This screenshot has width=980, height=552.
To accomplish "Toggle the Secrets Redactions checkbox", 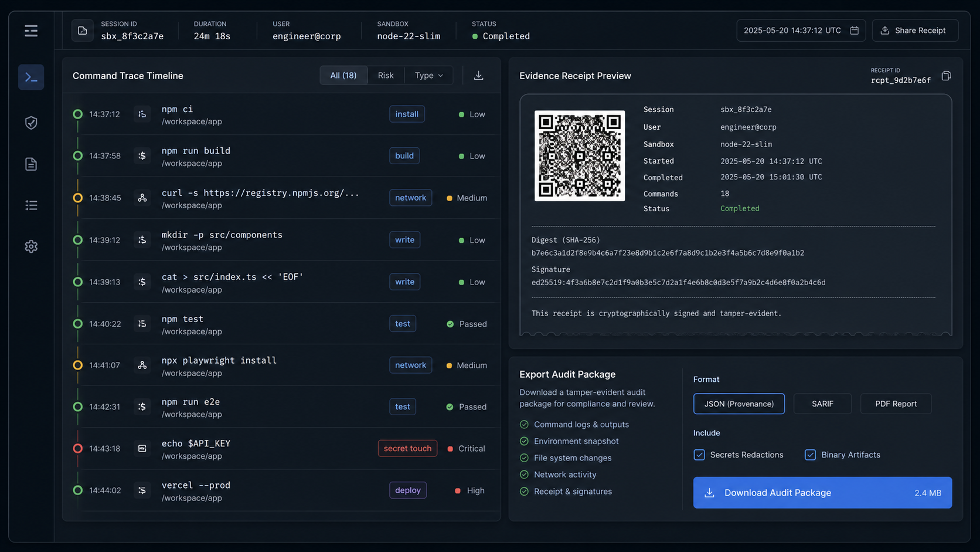I will (x=699, y=455).
